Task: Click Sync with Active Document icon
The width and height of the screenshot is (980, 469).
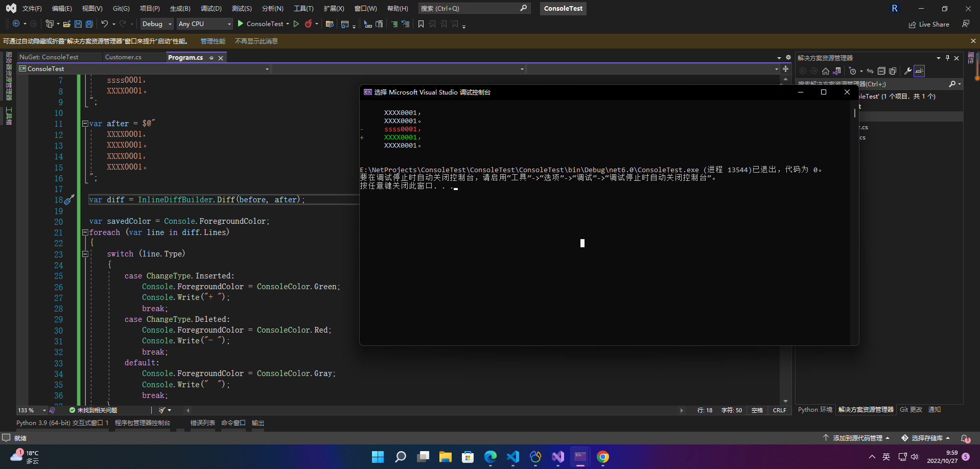Action: tap(870, 71)
